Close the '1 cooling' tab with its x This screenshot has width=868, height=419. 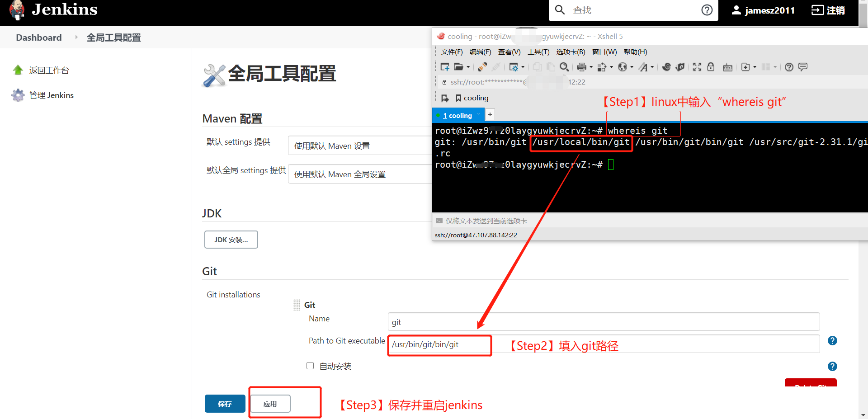pos(479,114)
